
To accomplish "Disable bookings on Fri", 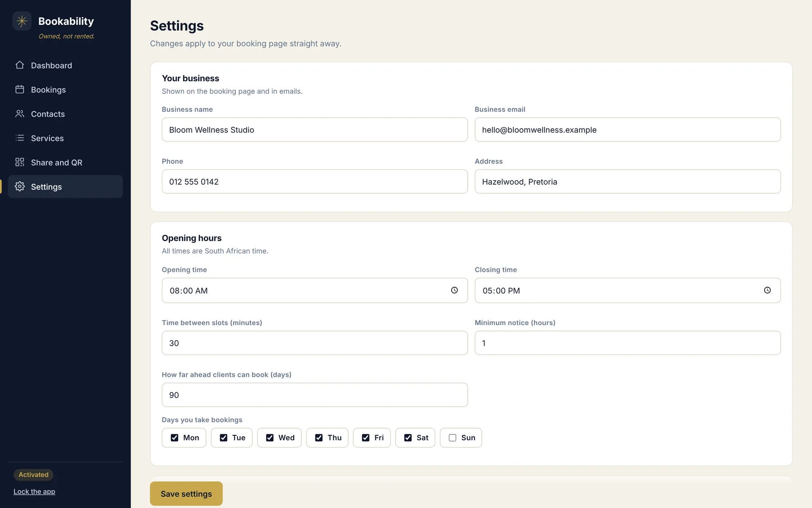I will pos(366,438).
